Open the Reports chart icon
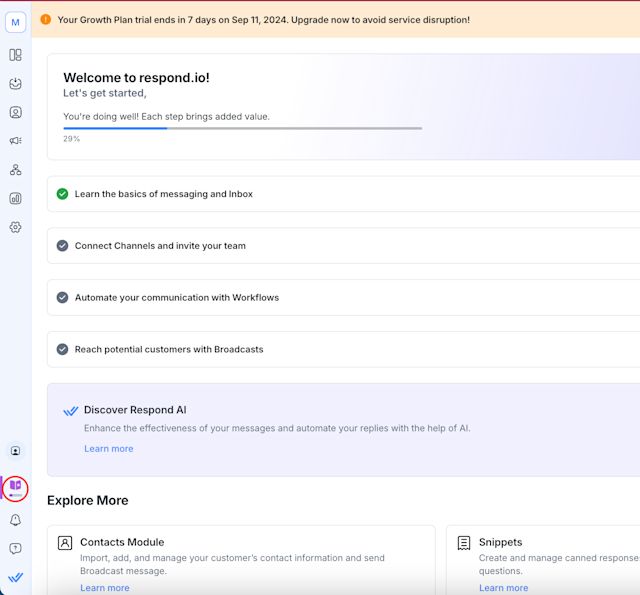 coord(16,198)
